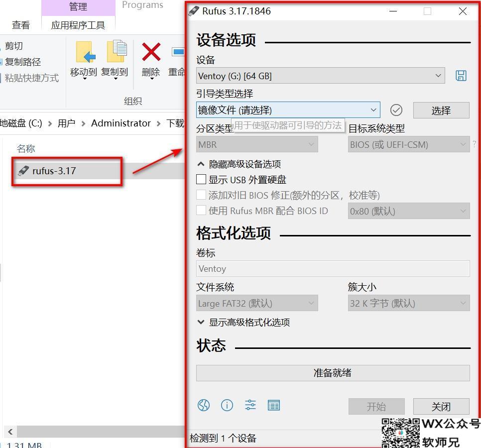Screen dimensions: 481x448
Task: Click the 准备就绪 status progress bar
Action: (333, 373)
